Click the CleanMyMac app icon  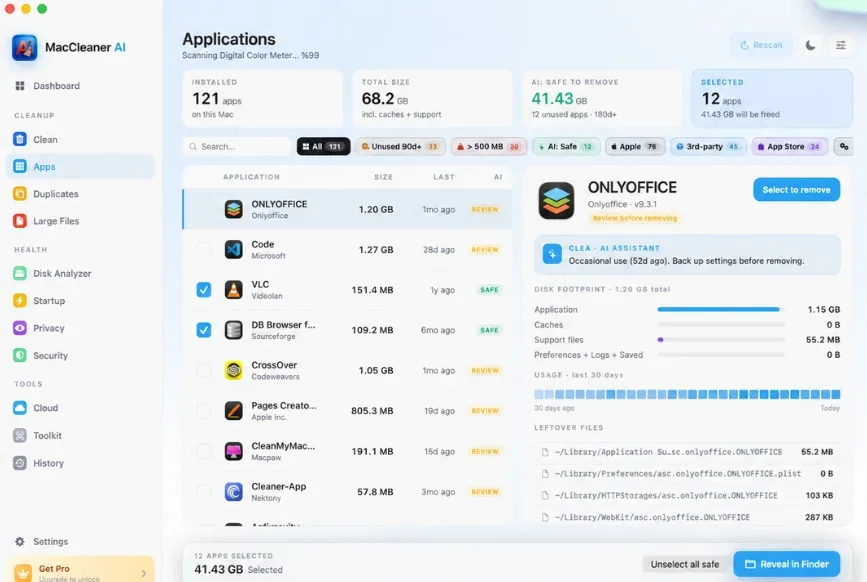click(233, 451)
